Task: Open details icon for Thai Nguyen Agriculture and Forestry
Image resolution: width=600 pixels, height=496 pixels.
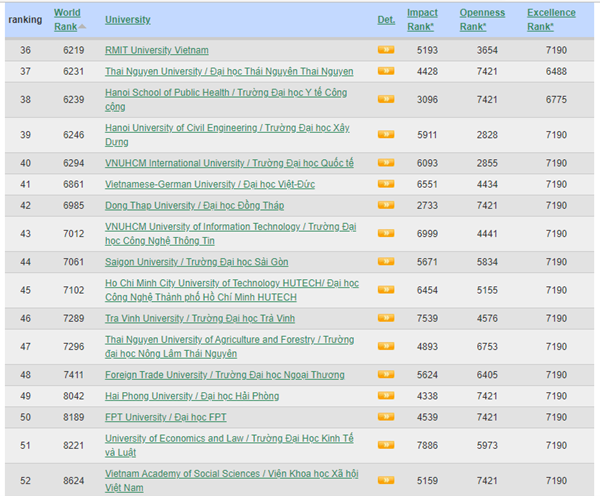Action: (386, 346)
